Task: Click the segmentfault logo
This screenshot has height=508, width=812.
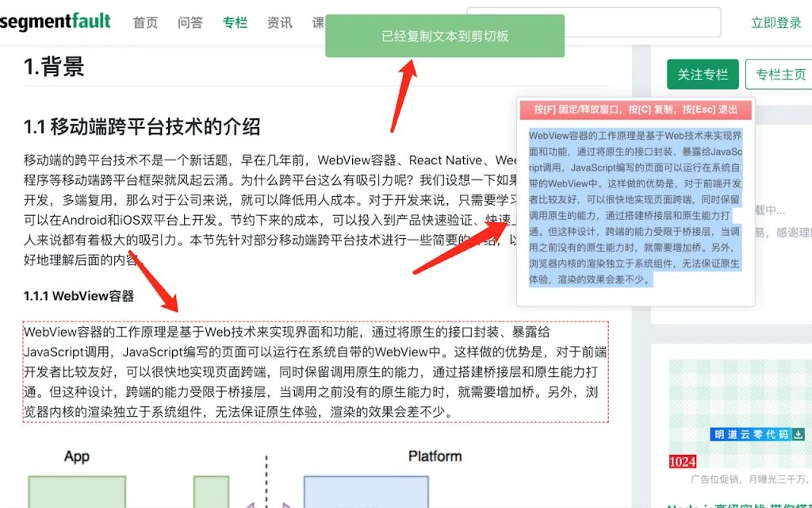Action: pos(55,21)
